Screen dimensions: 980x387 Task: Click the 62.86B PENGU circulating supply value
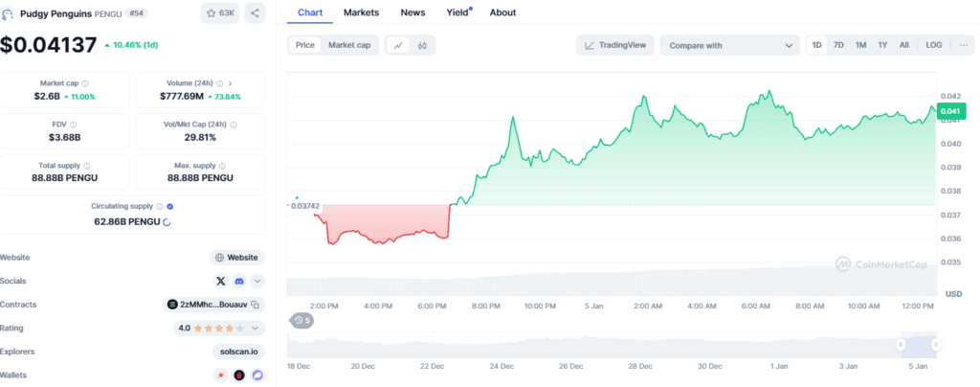tap(128, 221)
